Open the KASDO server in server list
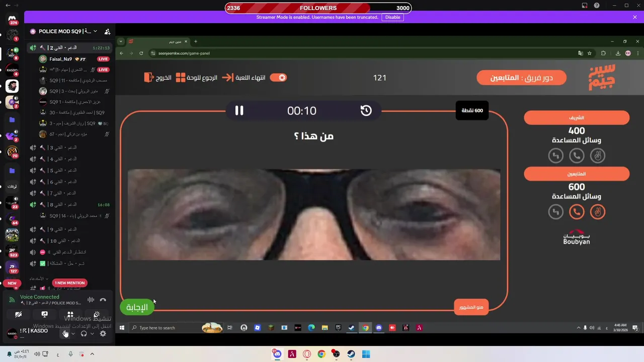Image resolution: width=644 pixels, height=362 pixels. point(12,70)
